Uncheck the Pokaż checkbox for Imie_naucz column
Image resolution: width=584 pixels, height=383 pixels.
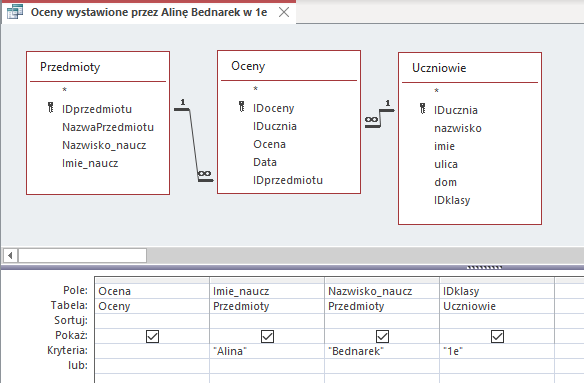(x=267, y=336)
